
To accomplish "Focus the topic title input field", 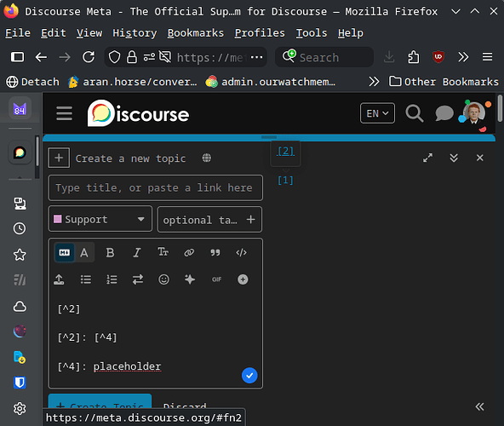I will tap(156, 187).
